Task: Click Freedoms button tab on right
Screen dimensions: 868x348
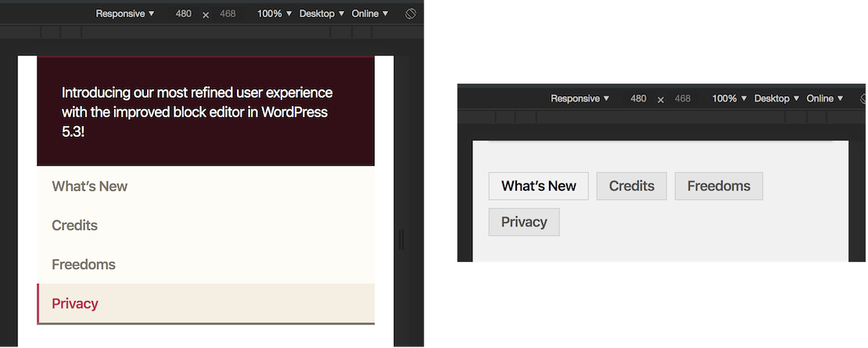Action: (x=719, y=186)
